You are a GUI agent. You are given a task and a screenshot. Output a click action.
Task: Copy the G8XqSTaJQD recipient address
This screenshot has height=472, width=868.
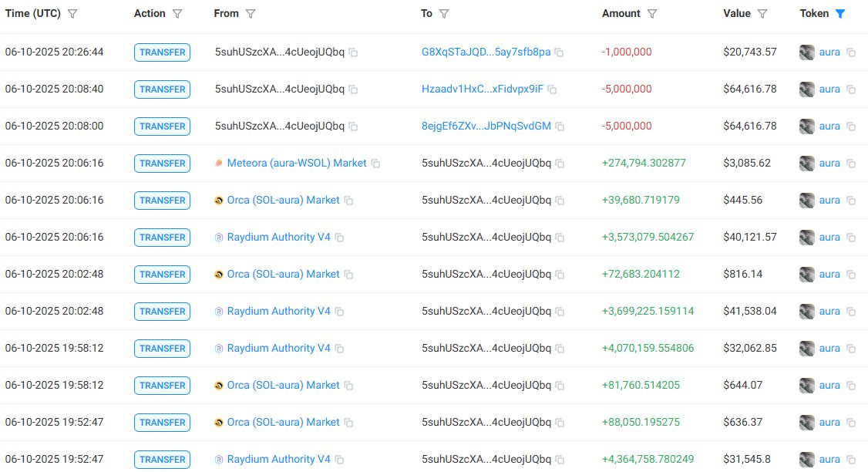point(557,52)
